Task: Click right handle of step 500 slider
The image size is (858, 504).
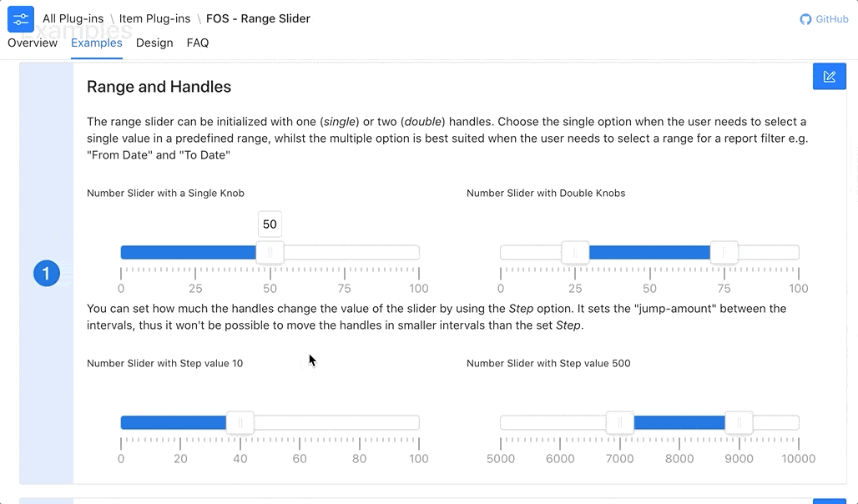Action: 739,422
